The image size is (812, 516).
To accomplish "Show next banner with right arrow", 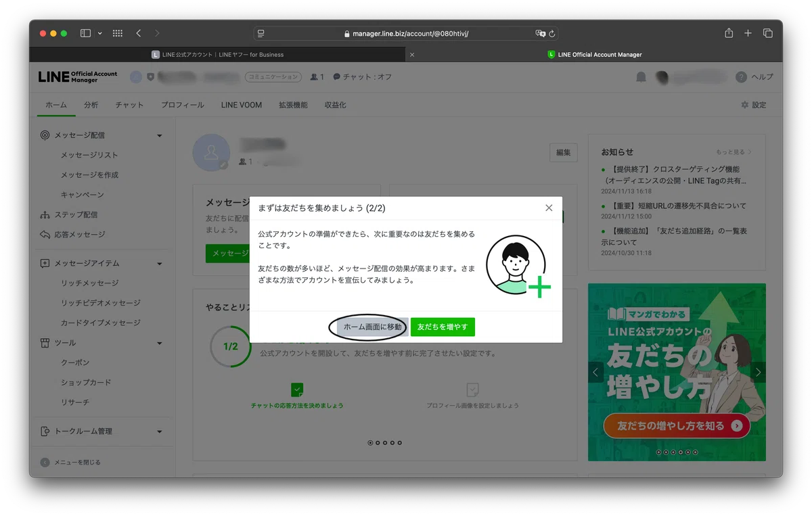I will pos(758,372).
